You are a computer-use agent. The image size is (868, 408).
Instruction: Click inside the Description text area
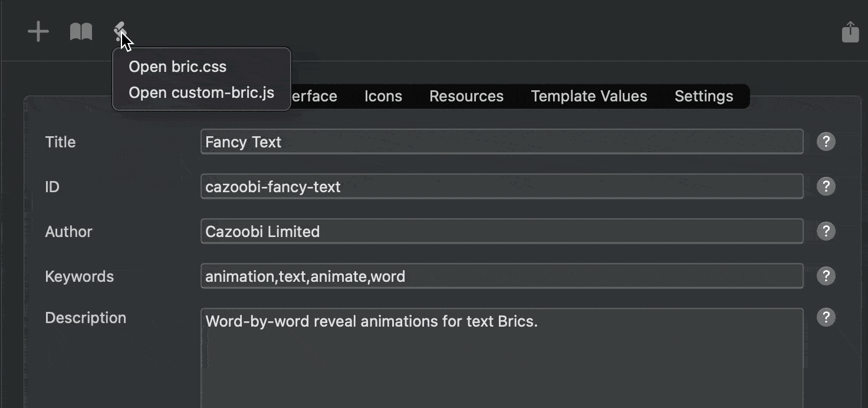tap(501, 360)
